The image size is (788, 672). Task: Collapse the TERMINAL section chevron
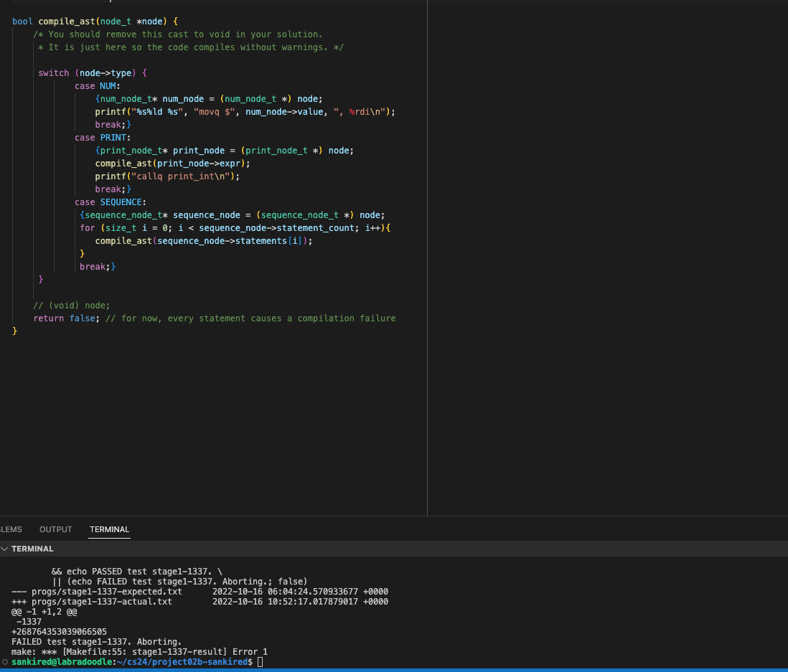tap(5, 549)
